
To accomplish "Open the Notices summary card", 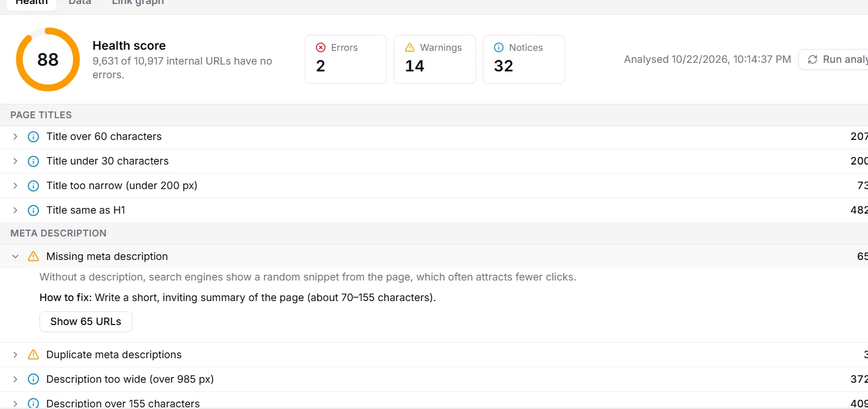I will coord(524,59).
